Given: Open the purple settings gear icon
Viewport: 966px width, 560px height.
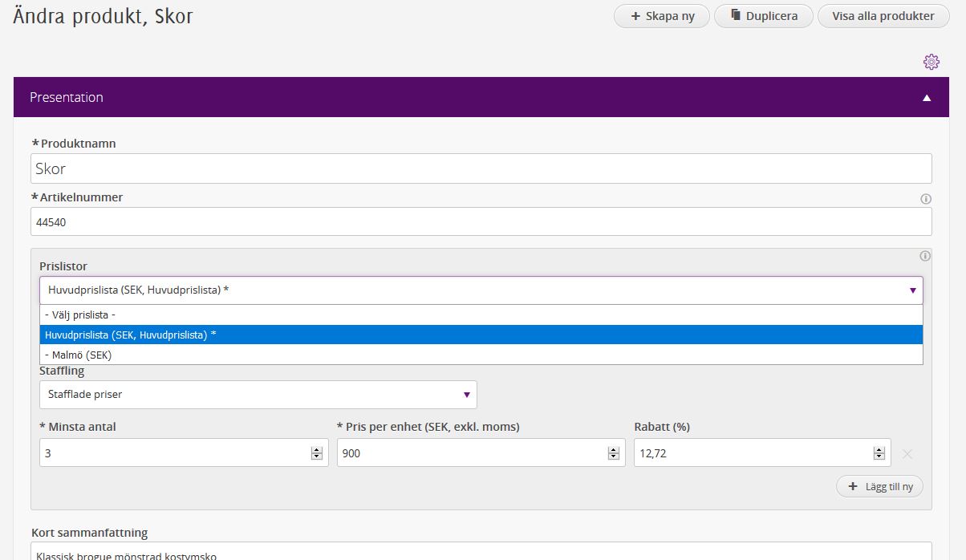Looking at the screenshot, I should coord(931,62).
